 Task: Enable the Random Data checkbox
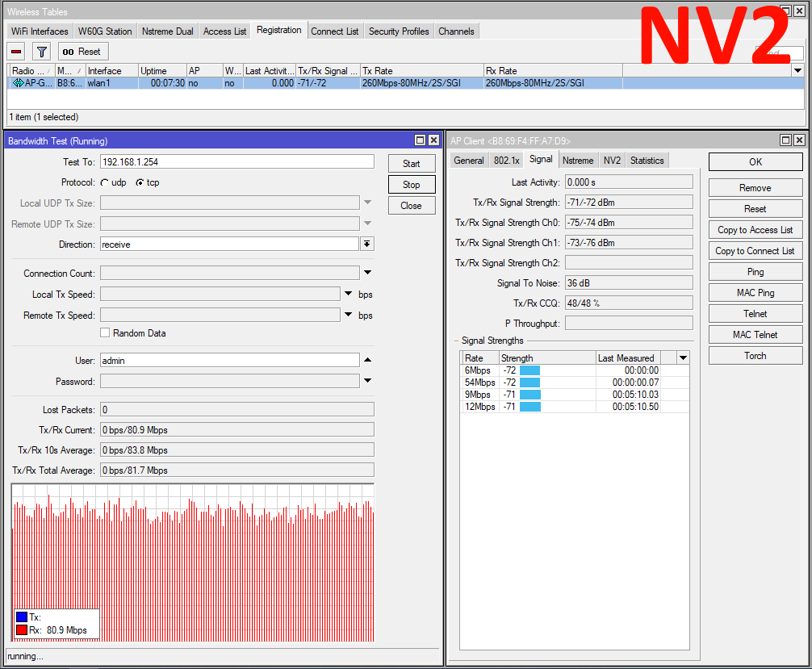(x=105, y=333)
